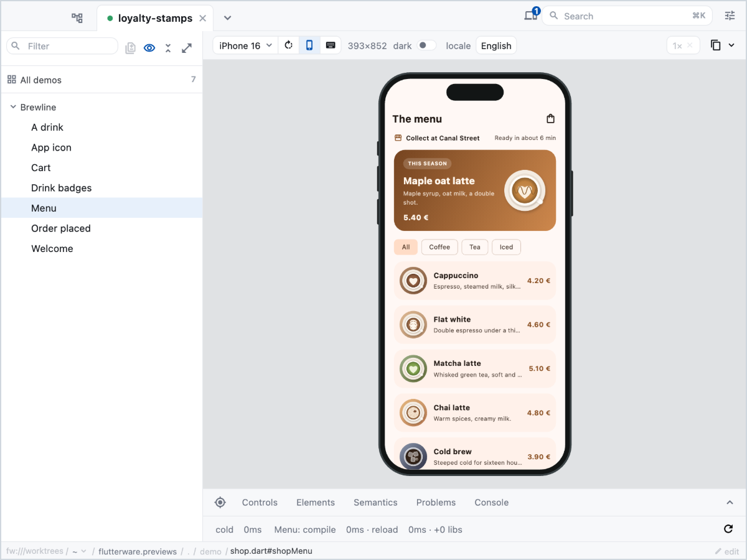747x560 pixels.
Task: Click the Flat white 4.60 € price
Action: pos(538,325)
